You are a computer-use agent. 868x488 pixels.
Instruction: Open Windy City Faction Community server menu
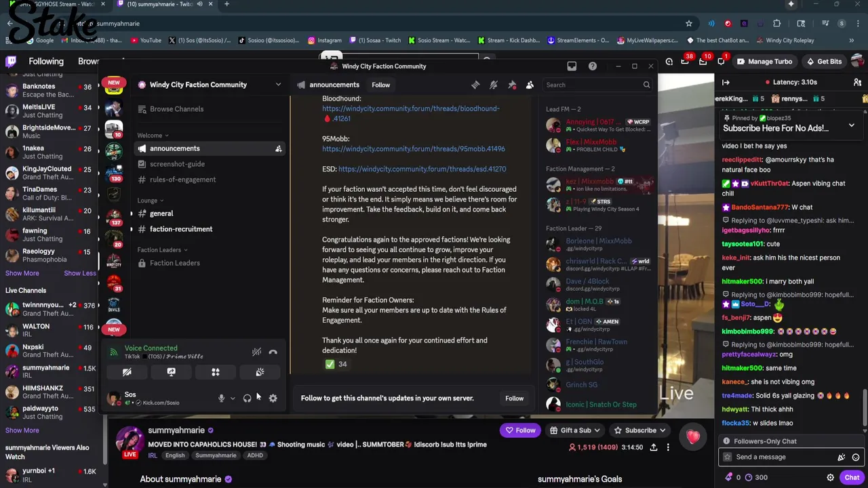click(210, 85)
